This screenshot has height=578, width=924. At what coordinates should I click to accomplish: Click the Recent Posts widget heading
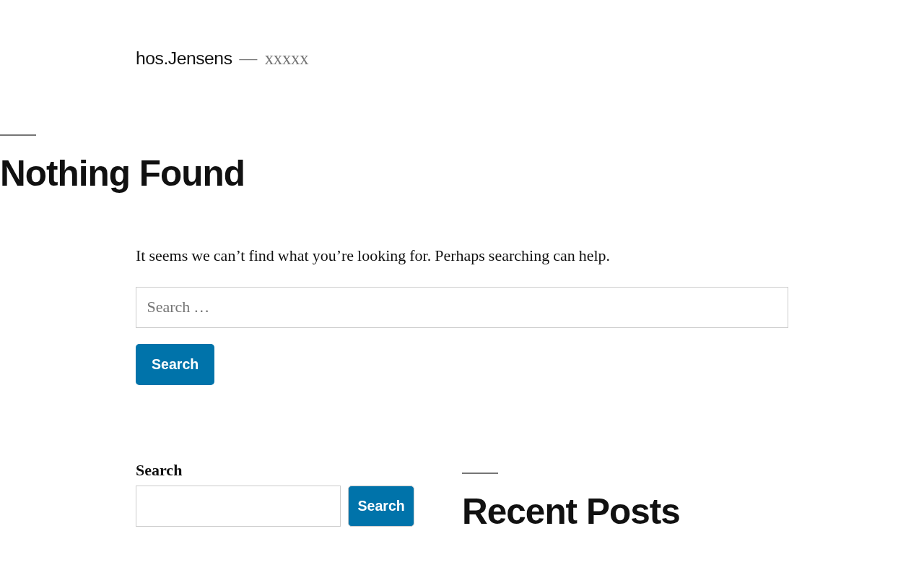click(x=571, y=511)
